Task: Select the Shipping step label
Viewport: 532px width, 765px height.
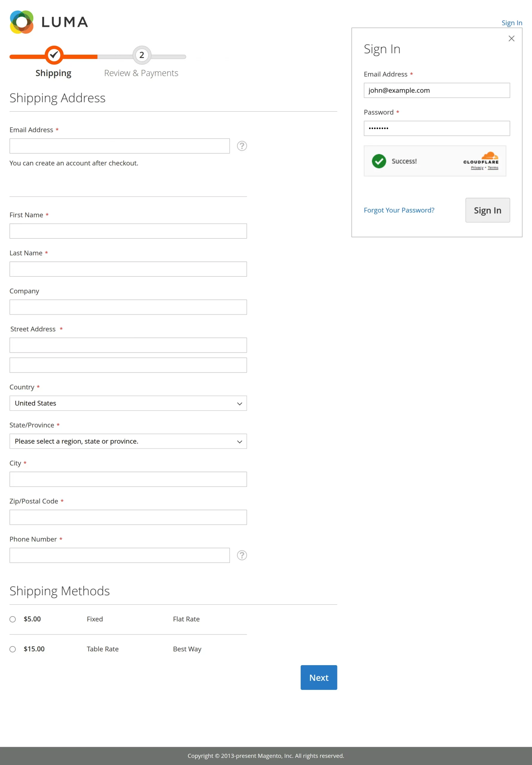Action: click(53, 73)
